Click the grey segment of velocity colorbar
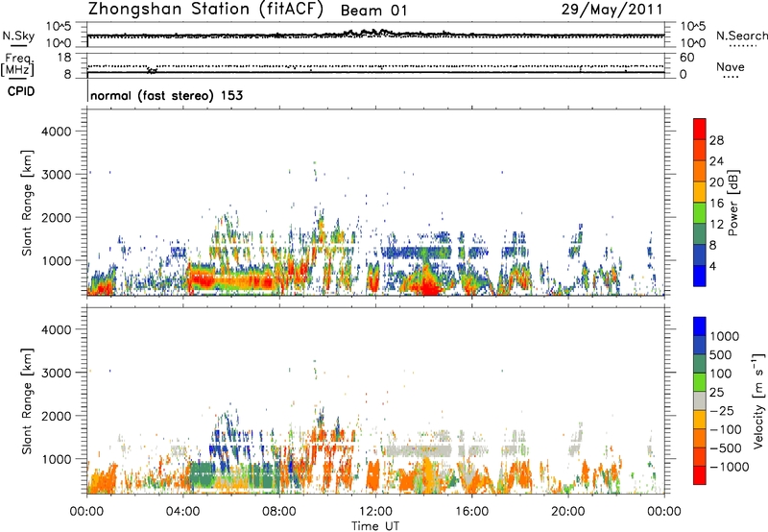The height and width of the screenshot is (532, 768). coord(700,400)
